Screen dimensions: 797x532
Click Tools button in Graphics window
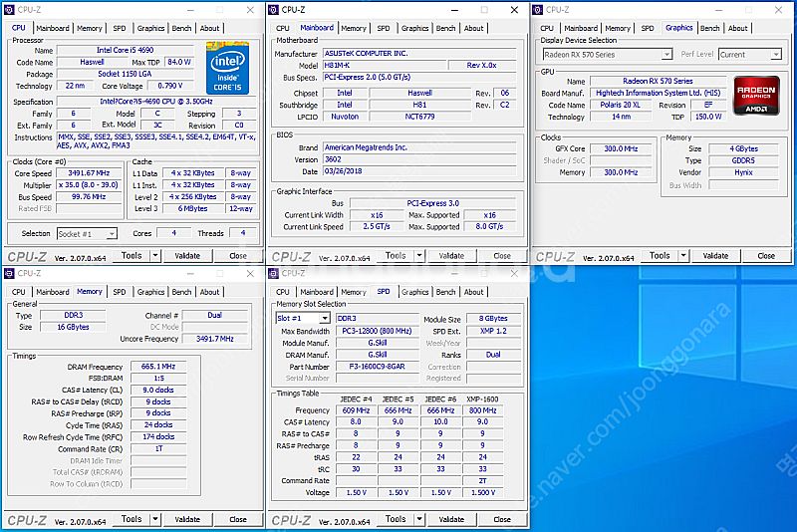(x=660, y=256)
